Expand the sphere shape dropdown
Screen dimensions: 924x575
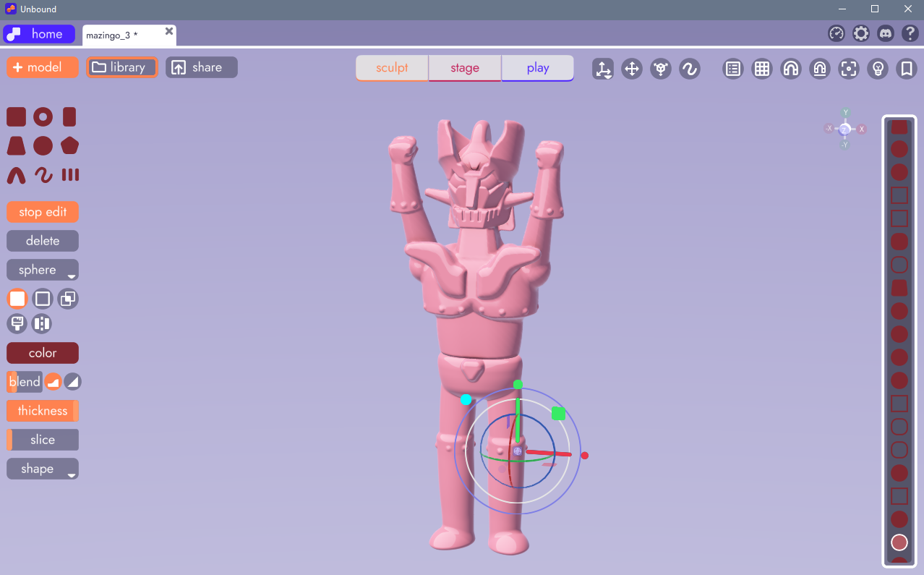(43, 271)
